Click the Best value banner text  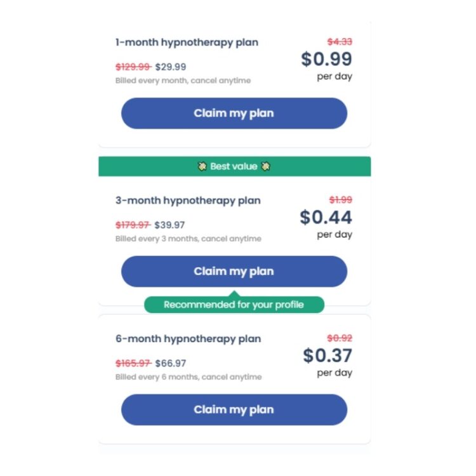click(234, 166)
